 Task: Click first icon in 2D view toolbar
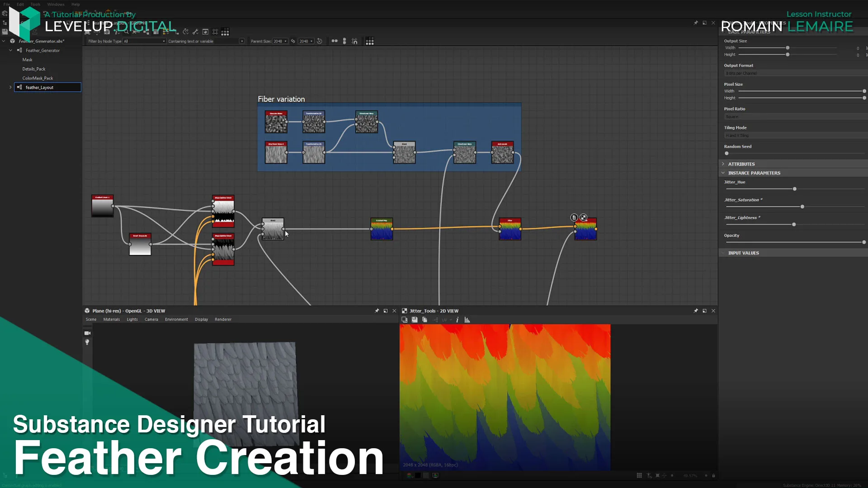pos(405,320)
